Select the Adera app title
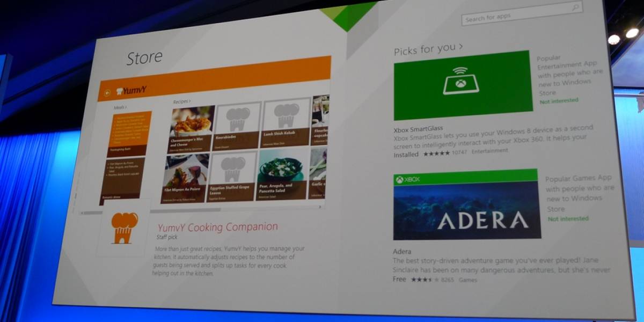The width and height of the screenshot is (644, 322). pos(402,251)
